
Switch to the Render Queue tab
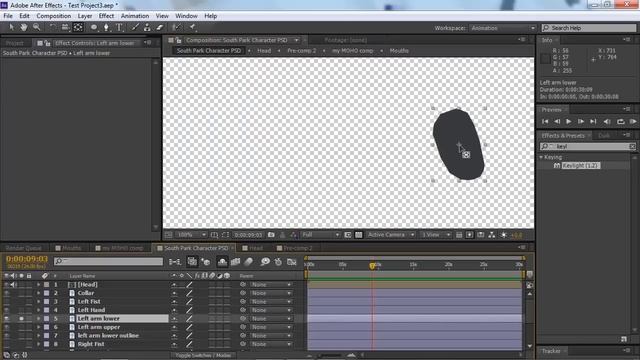point(23,248)
